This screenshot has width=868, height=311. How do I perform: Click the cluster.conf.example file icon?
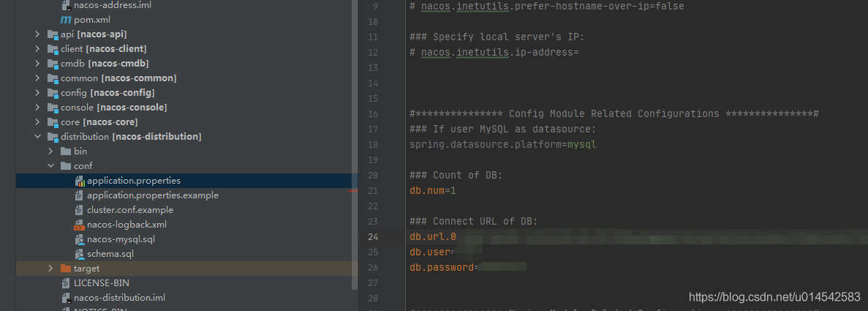coord(78,210)
